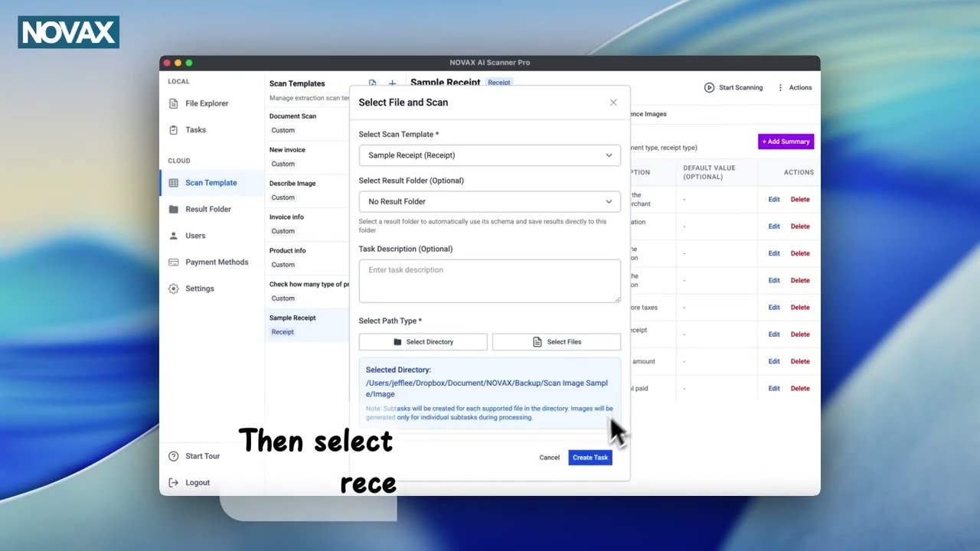The width and height of the screenshot is (980, 551).
Task: Open the Users person icon
Action: [173, 236]
